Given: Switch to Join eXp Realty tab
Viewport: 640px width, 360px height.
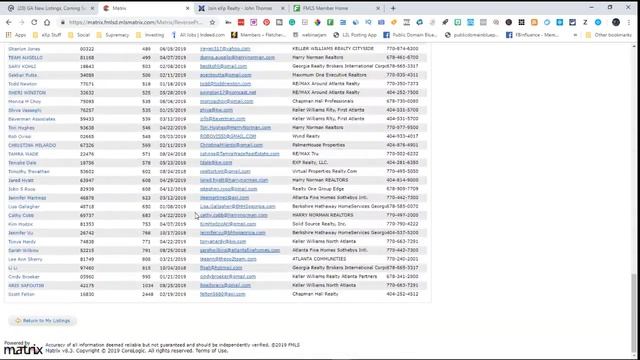Looking at the screenshot, I should [x=241, y=8].
